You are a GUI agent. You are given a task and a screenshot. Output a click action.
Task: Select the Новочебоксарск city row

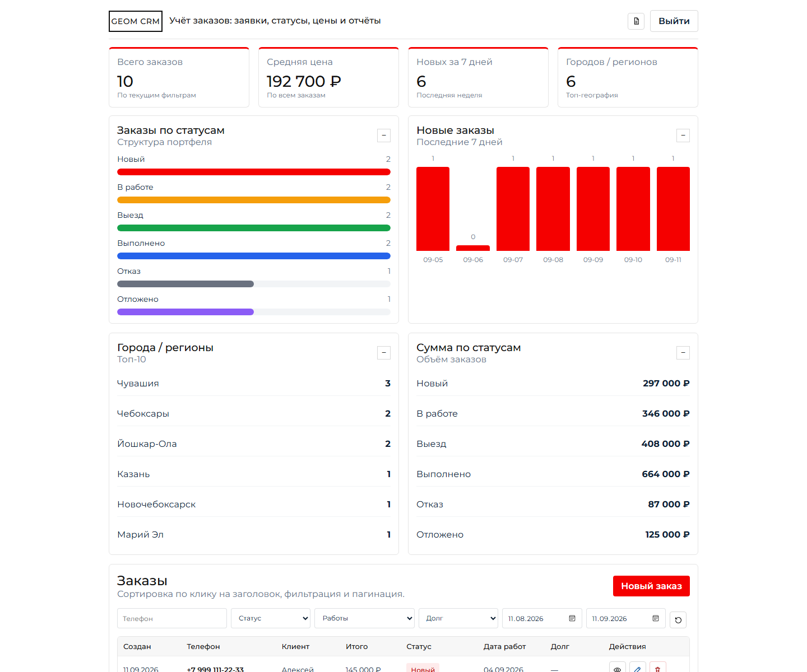point(254,505)
